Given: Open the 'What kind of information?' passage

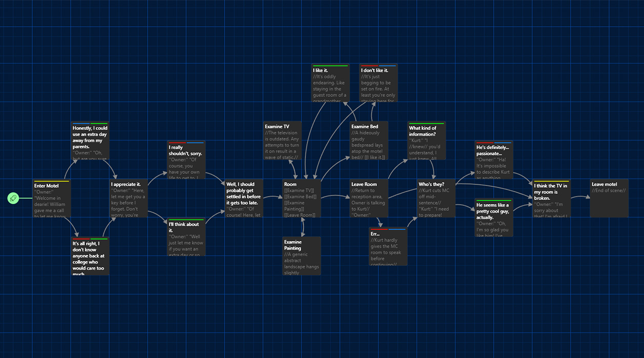Looking at the screenshot, I should point(426,141).
